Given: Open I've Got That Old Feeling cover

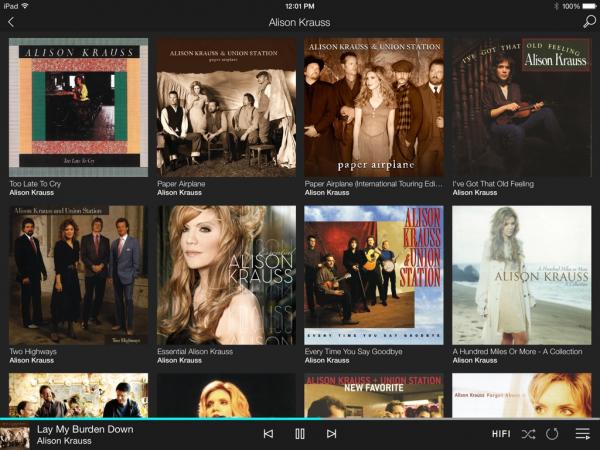Looking at the screenshot, I should coord(522,107).
